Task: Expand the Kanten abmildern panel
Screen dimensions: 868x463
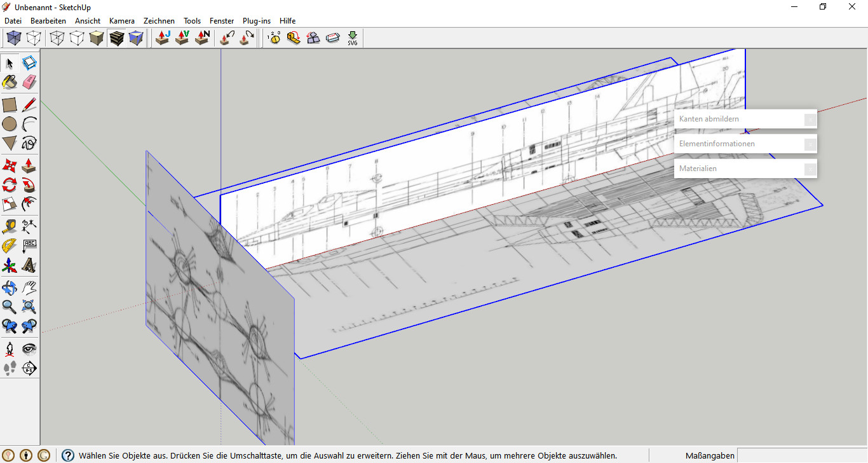Action: click(745, 119)
